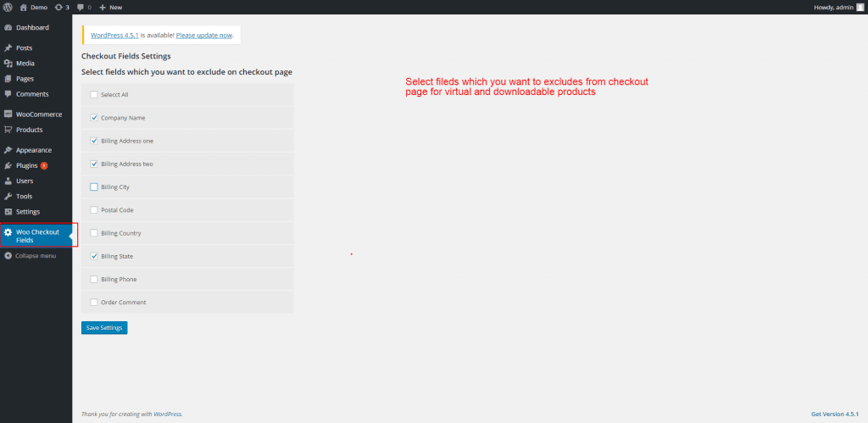This screenshot has width=868, height=423.
Task: Click the Comments sidebar icon
Action: pyautogui.click(x=8, y=94)
